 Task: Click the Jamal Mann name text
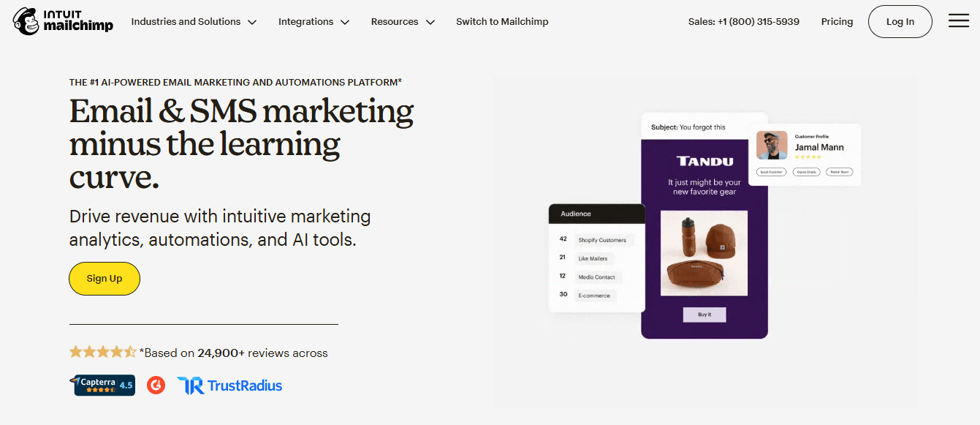pos(819,147)
